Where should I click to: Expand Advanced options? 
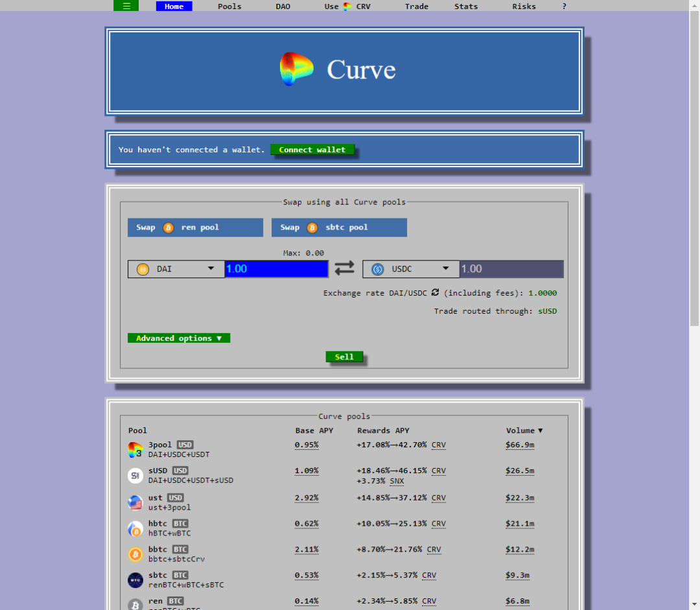[x=179, y=338]
